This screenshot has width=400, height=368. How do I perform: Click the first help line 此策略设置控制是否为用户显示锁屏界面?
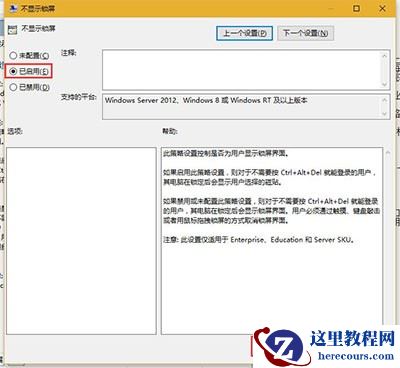click(x=226, y=154)
